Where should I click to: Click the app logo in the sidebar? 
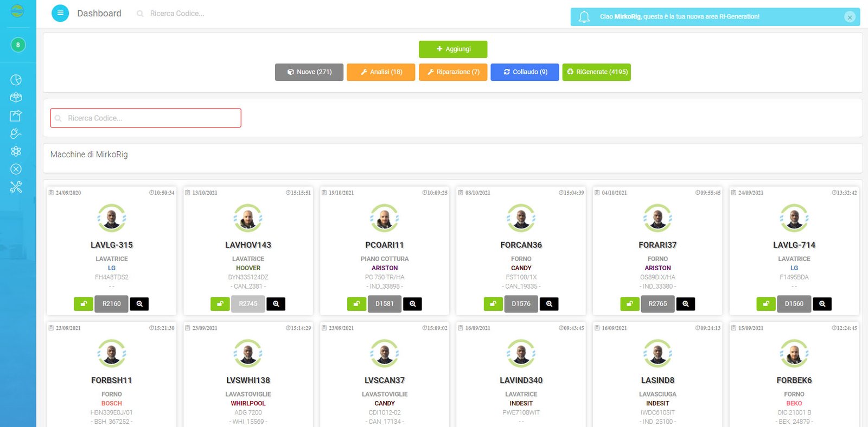[x=17, y=11]
